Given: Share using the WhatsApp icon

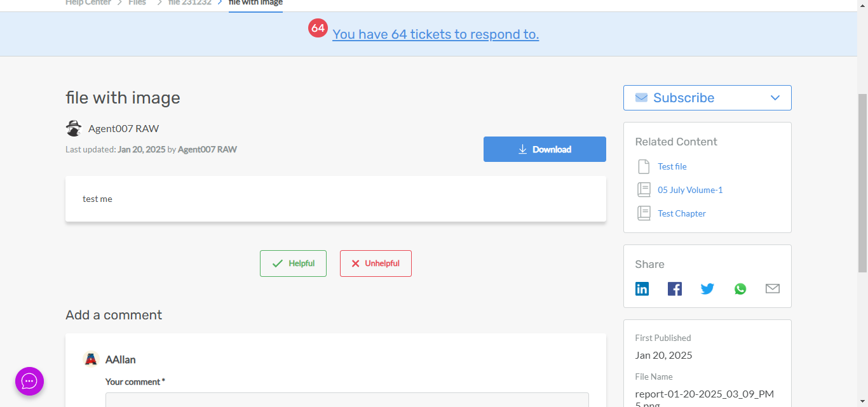Looking at the screenshot, I should [x=740, y=289].
